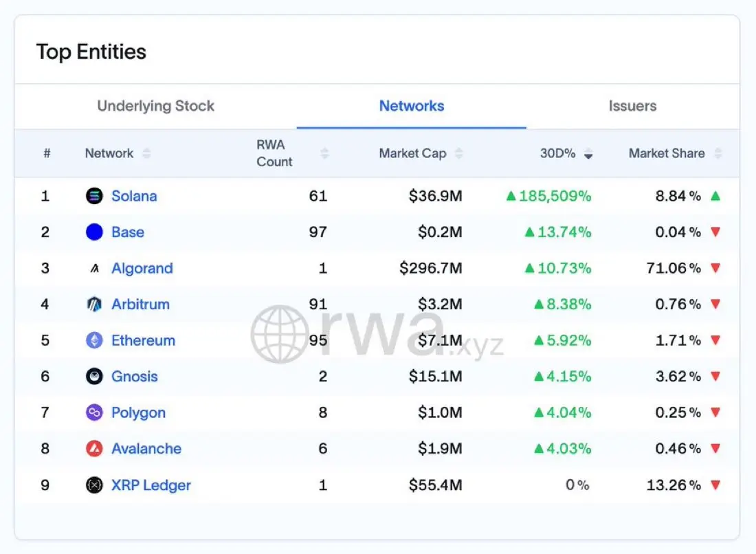Click the green market share arrow for Solana
The width and height of the screenshot is (756, 554).
point(715,196)
